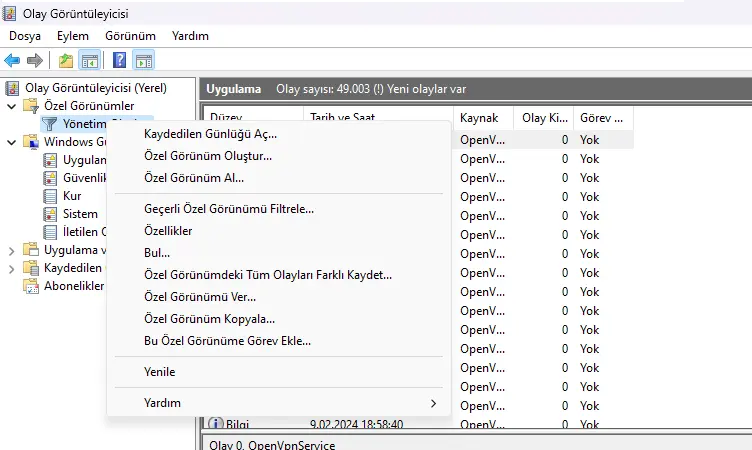Click the Uygulama ve Hizmet folder icon
The height and width of the screenshot is (450, 752).
point(31,250)
